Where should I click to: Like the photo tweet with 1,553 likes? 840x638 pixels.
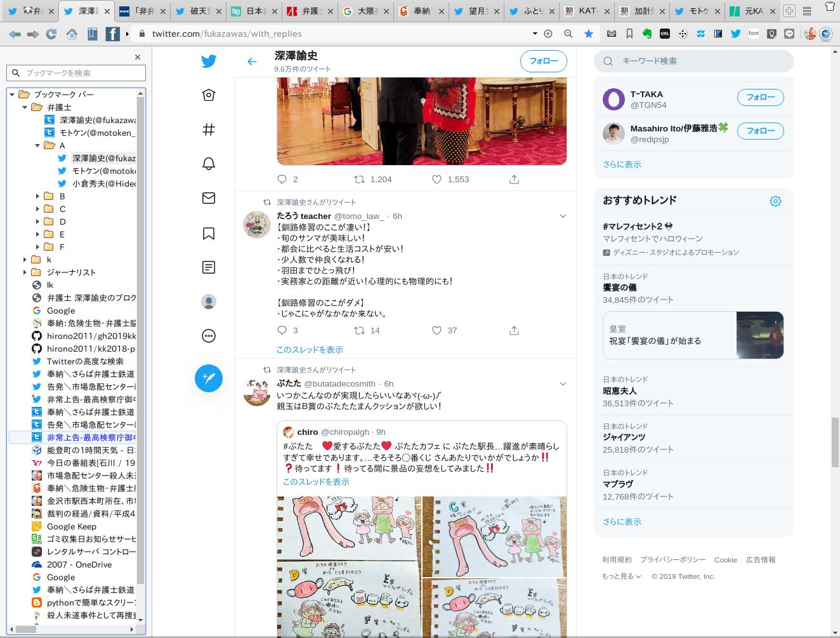(436, 179)
